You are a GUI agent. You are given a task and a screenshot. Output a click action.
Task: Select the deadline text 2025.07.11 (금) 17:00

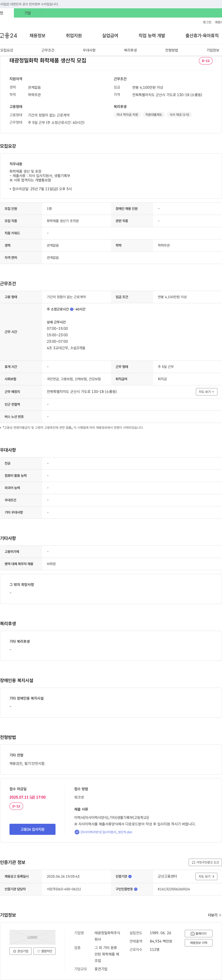[x=28, y=797]
